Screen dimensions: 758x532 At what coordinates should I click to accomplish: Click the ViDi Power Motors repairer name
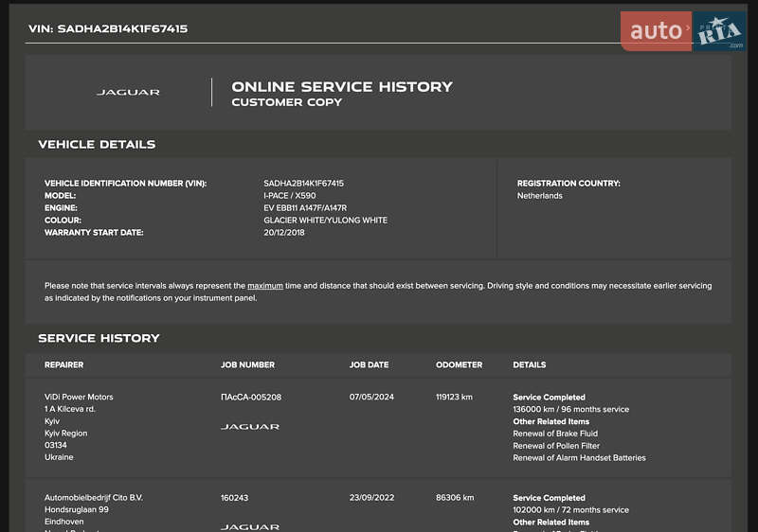click(x=79, y=398)
